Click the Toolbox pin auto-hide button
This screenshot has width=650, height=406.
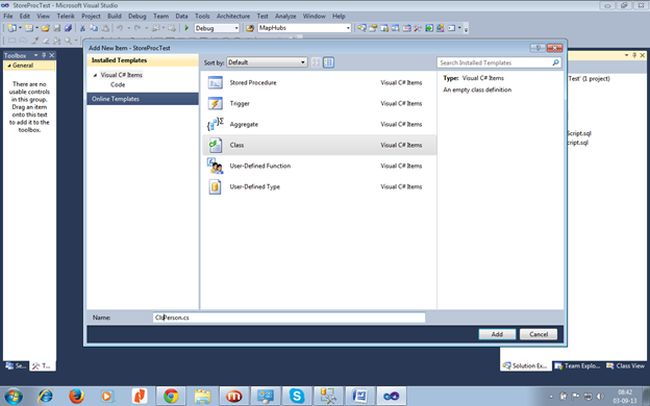tap(44, 55)
